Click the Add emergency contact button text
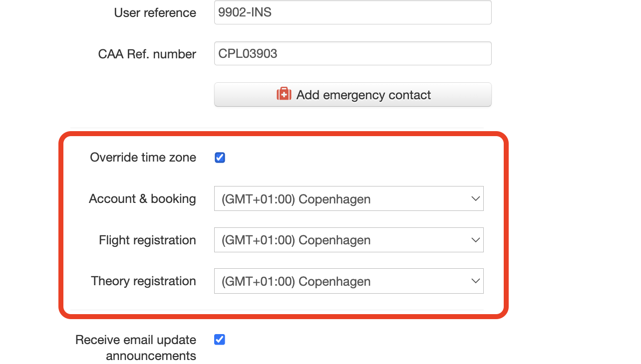Screen dimensions: 641x364 tap(363, 95)
